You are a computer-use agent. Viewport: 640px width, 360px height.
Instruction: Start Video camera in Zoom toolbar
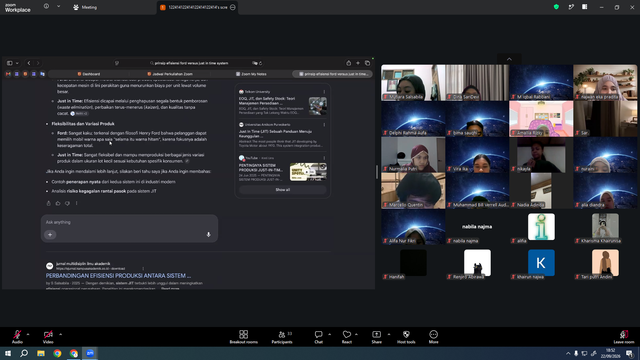pos(48,336)
